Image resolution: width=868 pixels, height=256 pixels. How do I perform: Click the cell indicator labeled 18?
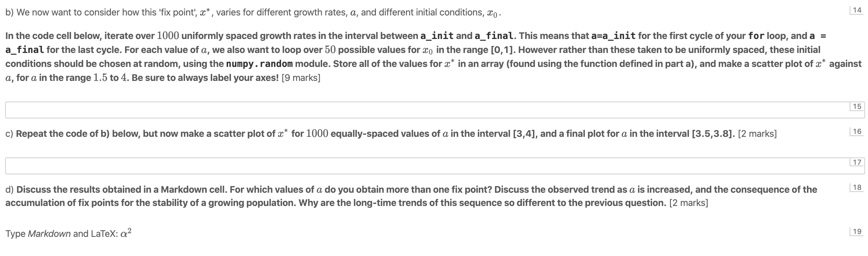(x=857, y=187)
